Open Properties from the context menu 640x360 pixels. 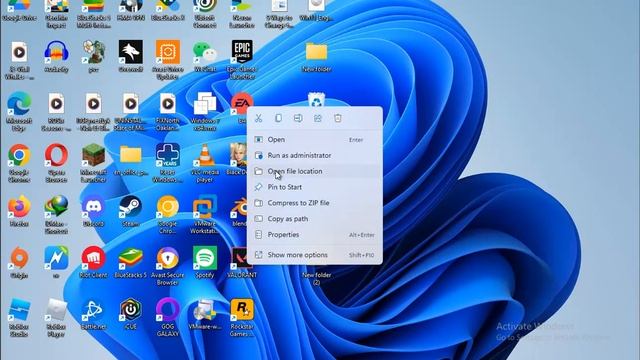click(315, 235)
